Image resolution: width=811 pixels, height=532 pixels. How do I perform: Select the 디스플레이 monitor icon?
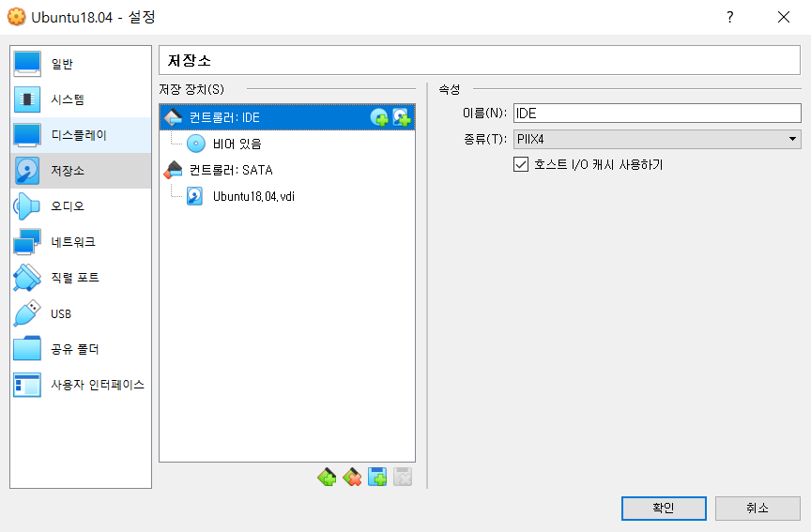pyautogui.click(x=27, y=135)
